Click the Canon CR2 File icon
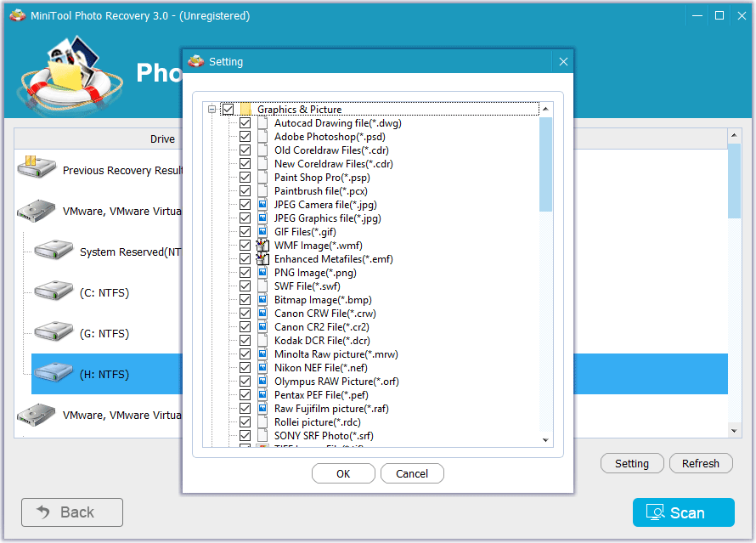Viewport: 756px width, 543px height. coord(262,327)
